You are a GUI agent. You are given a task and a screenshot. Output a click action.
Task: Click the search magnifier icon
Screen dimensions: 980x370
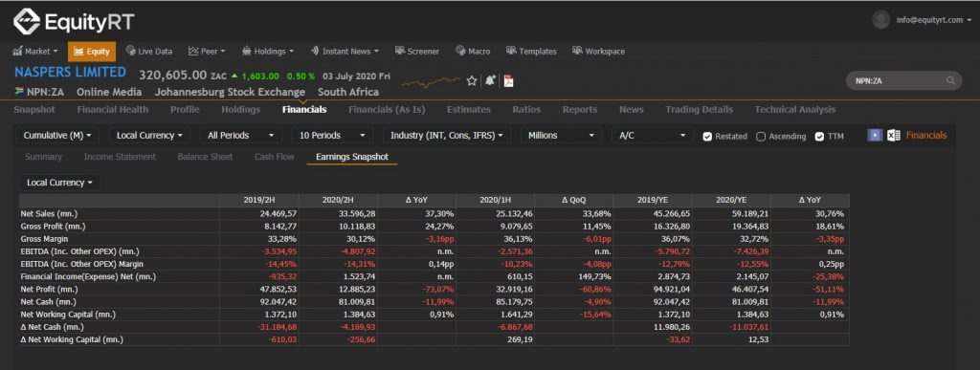950,80
